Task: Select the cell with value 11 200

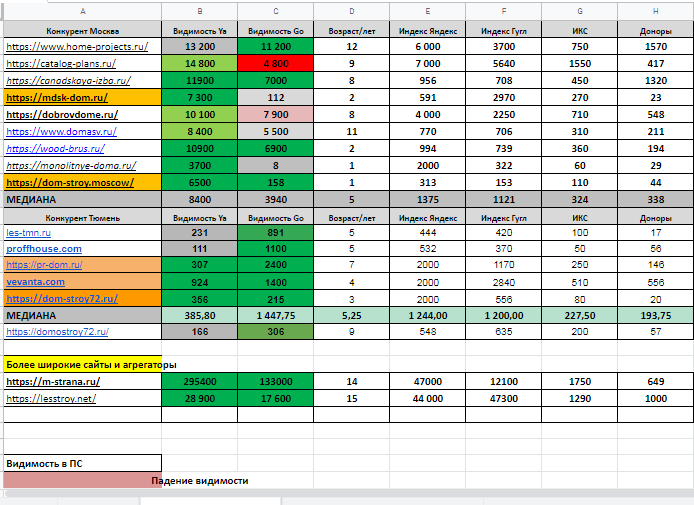Action: click(x=276, y=46)
